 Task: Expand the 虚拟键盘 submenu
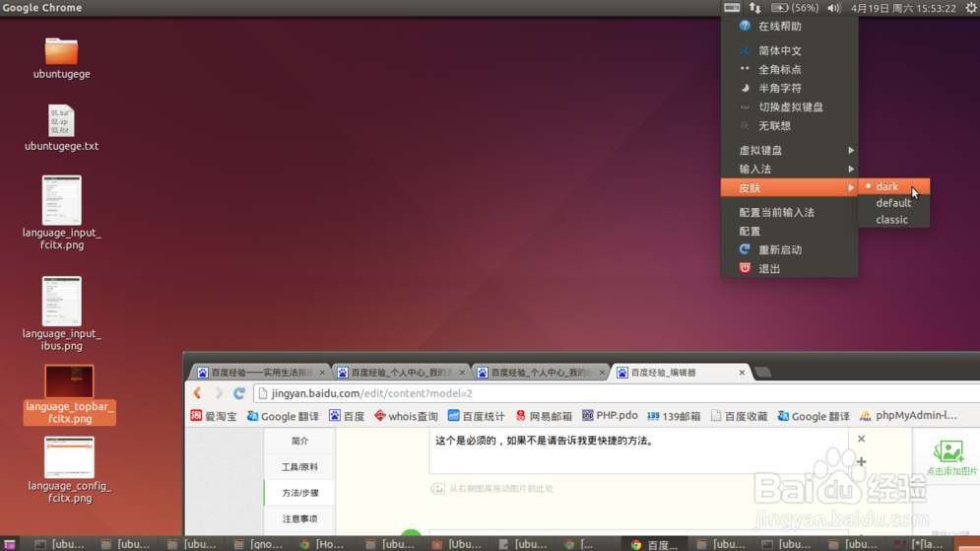(789, 150)
